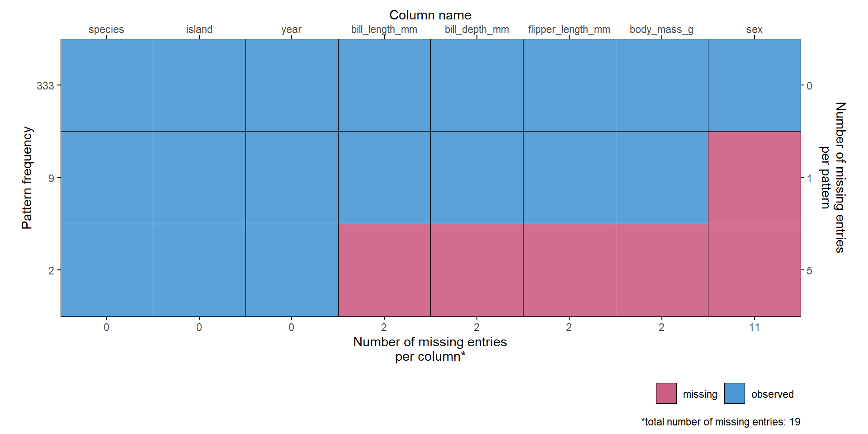The height and width of the screenshot is (434, 868).
Task: Click the pink missing legend swatch
Action: [666, 393]
